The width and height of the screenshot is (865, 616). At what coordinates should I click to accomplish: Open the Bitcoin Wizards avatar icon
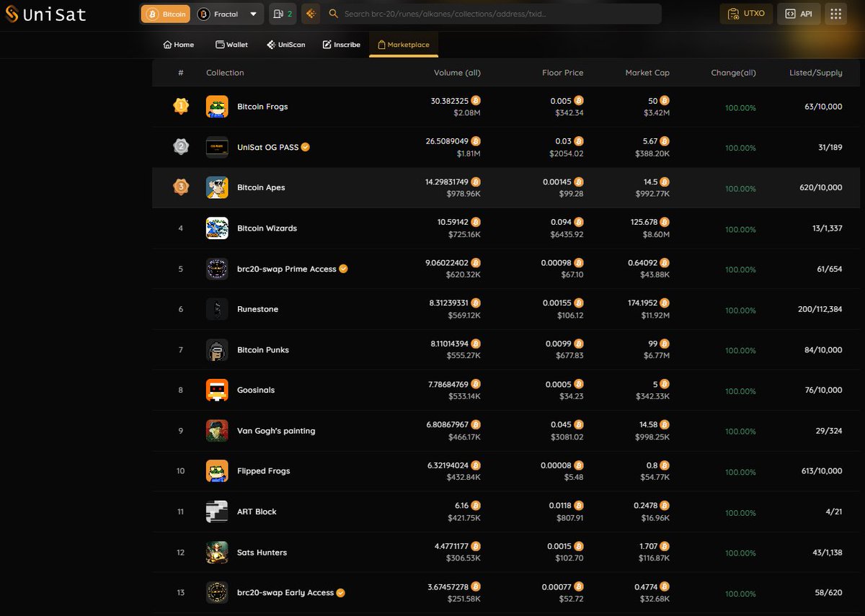tap(217, 228)
